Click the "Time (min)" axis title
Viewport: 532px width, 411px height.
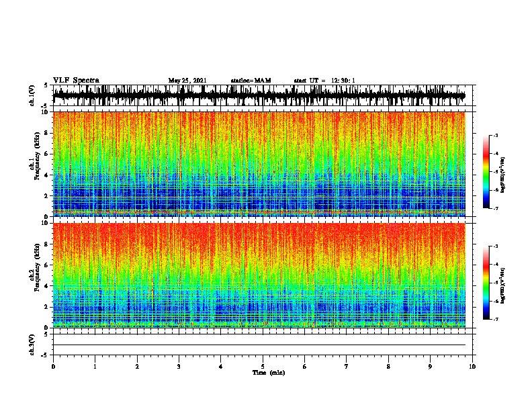point(269,373)
